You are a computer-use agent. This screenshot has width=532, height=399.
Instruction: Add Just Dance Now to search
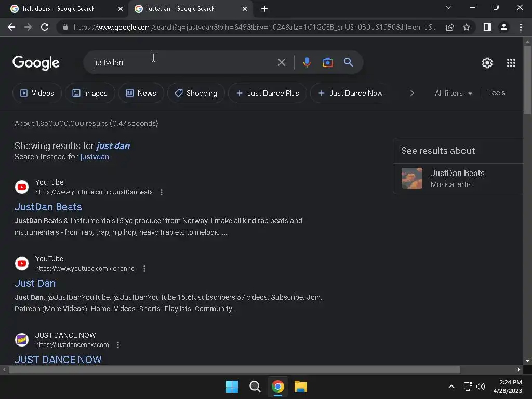tap(351, 93)
